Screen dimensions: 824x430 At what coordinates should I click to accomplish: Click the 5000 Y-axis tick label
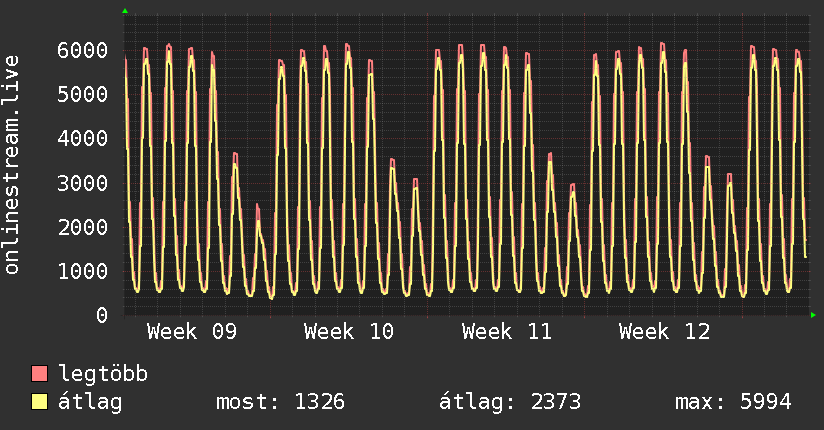[81, 94]
